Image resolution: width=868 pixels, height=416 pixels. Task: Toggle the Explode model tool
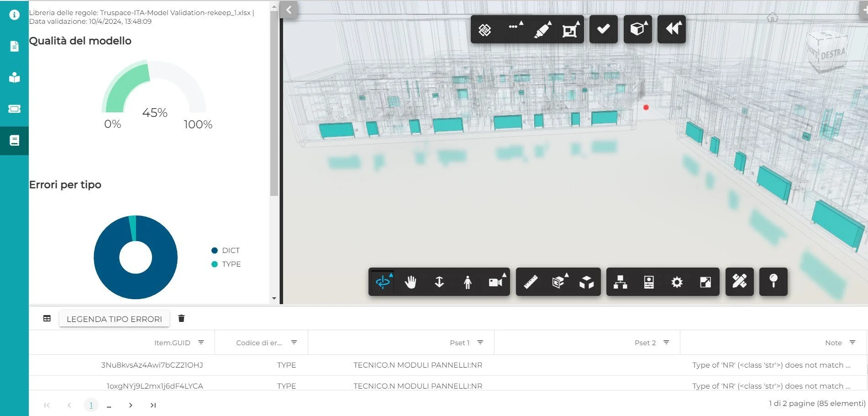[x=587, y=282]
